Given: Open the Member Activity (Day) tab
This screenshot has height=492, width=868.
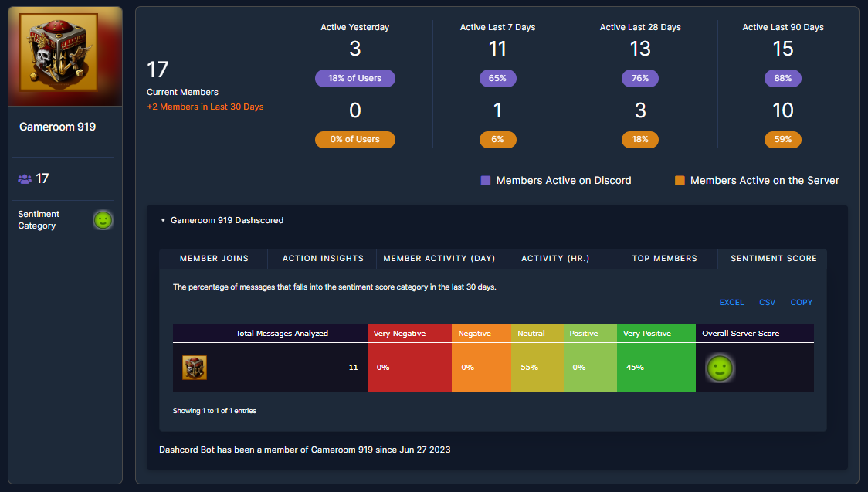Looking at the screenshot, I should pyautogui.click(x=439, y=258).
